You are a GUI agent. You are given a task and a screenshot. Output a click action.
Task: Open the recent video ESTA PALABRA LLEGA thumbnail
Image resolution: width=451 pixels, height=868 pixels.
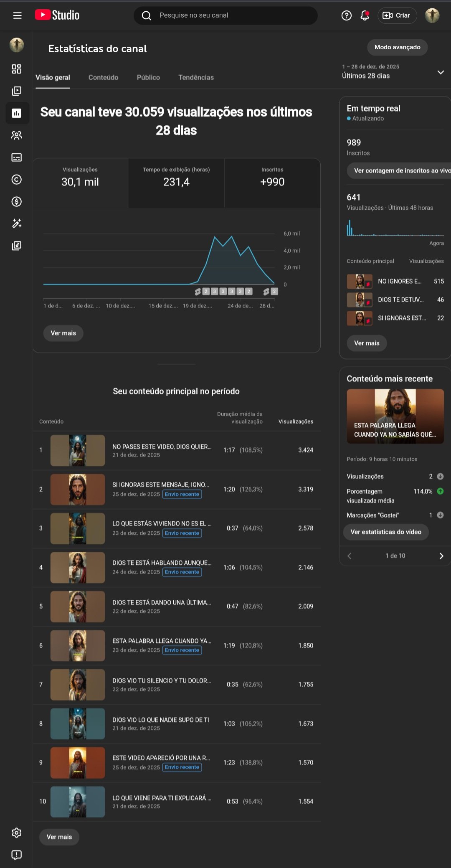click(395, 416)
